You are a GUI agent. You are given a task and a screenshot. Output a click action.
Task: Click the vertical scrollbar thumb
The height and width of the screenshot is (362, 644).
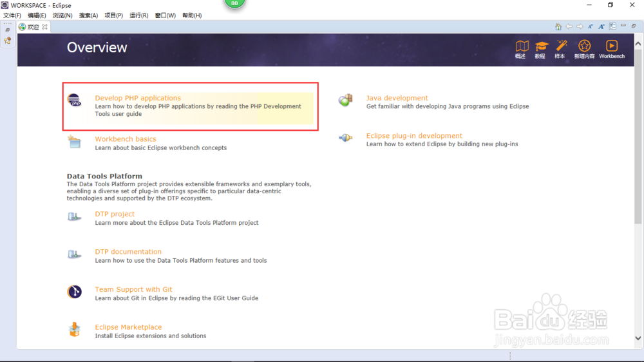point(638,136)
